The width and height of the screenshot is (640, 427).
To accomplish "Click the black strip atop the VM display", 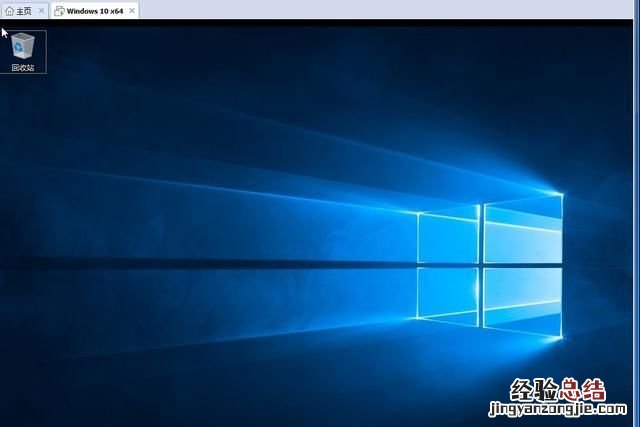I will [320, 21].
